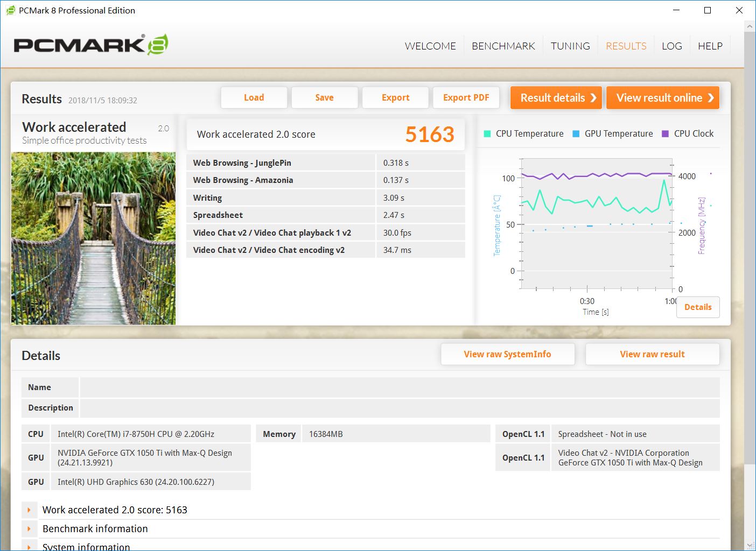Image resolution: width=756 pixels, height=551 pixels.
Task: Click the Name field in Details
Action: click(x=400, y=387)
